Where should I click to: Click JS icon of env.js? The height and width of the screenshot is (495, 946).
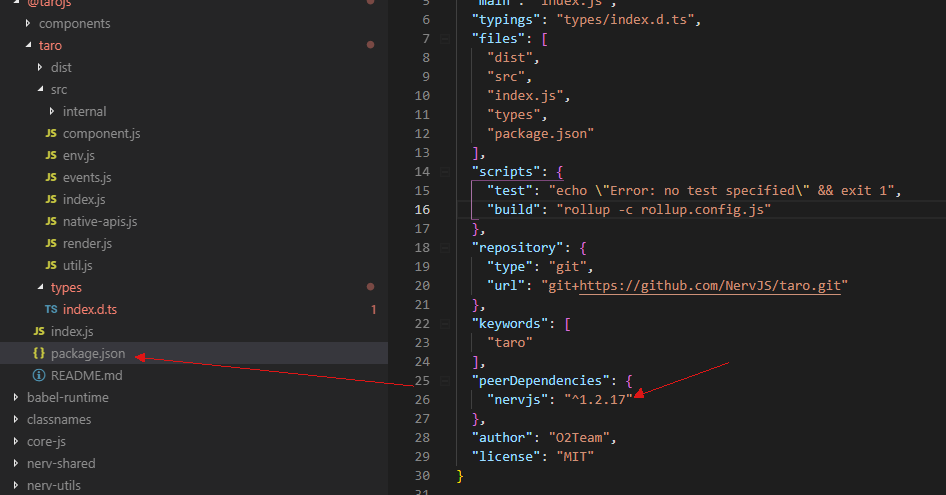pos(51,155)
